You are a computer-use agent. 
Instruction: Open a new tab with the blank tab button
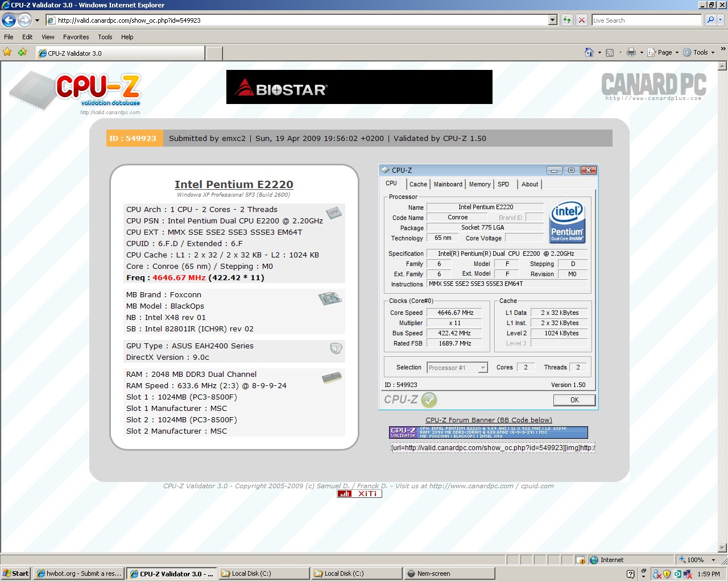pyautogui.click(x=214, y=53)
